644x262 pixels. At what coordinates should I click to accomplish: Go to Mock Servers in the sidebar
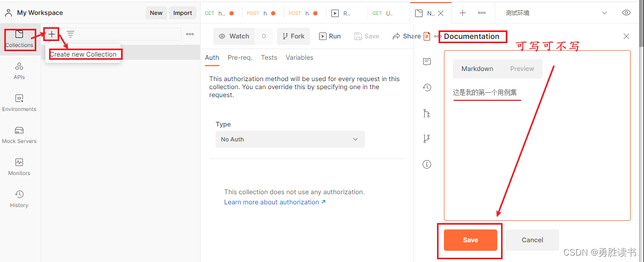coord(19,134)
